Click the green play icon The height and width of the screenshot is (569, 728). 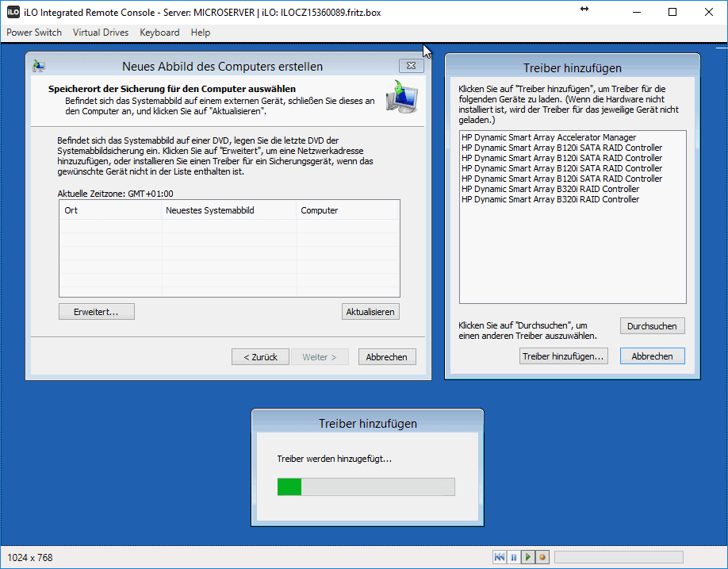click(x=528, y=556)
